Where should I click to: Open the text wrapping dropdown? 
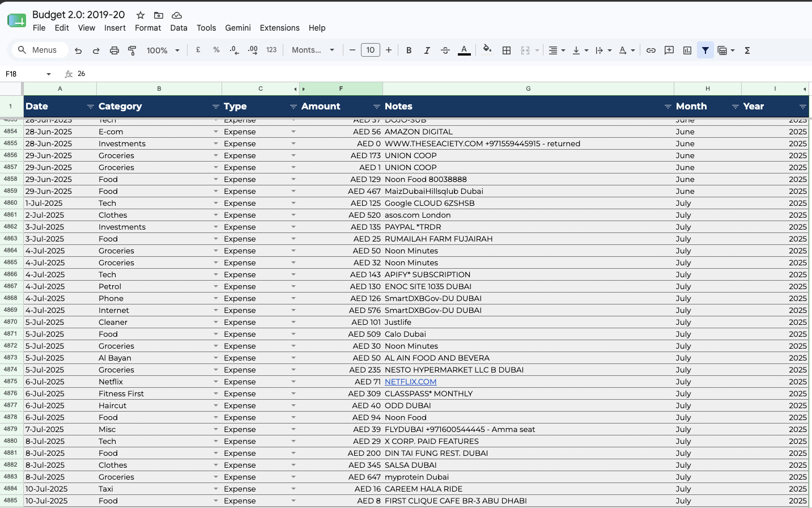click(x=603, y=50)
